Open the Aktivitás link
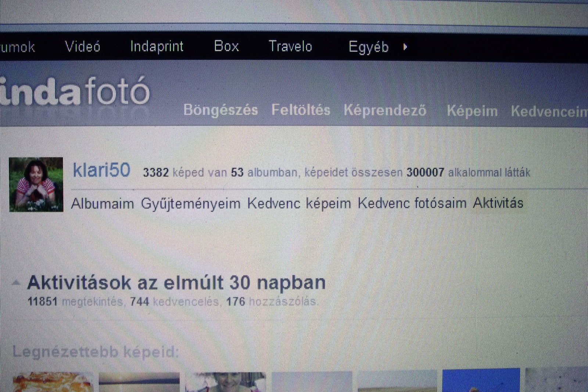Image resolution: width=588 pixels, height=392 pixels. click(498, 203)
